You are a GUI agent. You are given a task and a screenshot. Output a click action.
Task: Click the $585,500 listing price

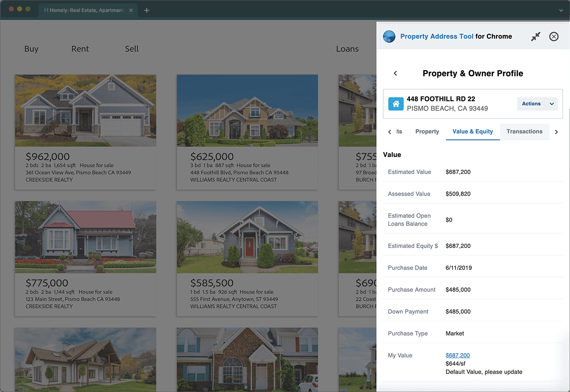[x=212, y=283]
